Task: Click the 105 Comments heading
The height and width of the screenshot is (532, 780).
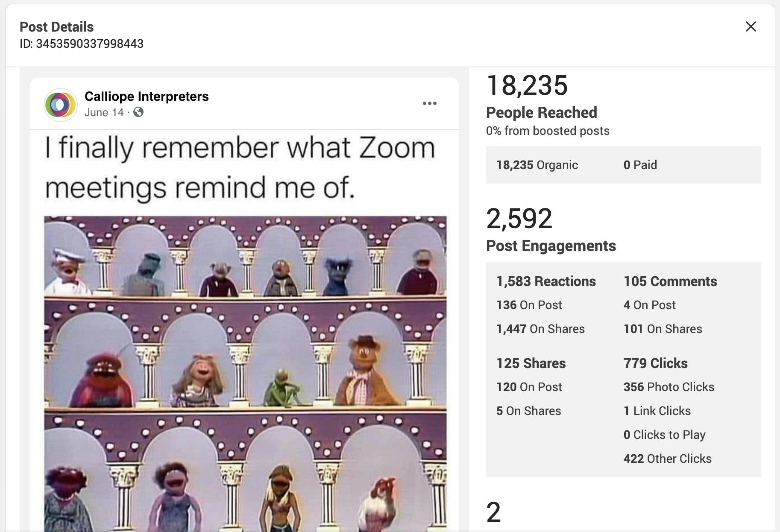Action: click(x=670, y=281)
